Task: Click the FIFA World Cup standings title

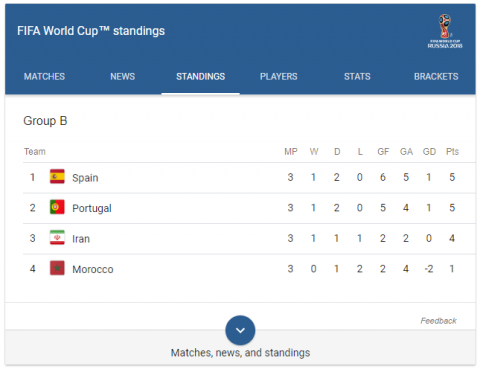Action: (91, 31)
